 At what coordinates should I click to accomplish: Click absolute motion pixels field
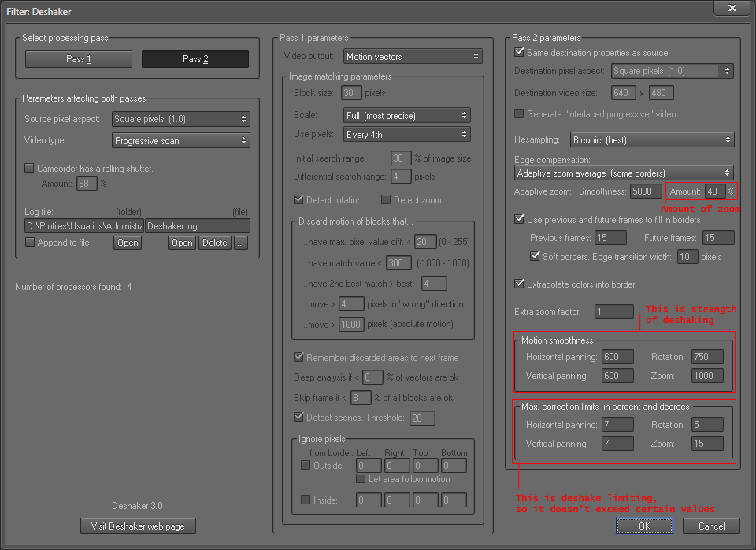[x=351, y=324]
